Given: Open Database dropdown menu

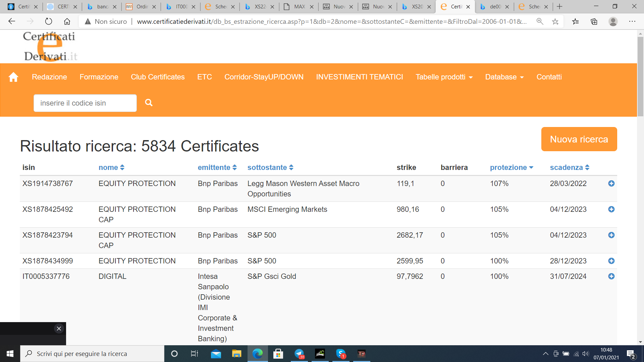Looking at the screenshot, I should [504, 77].
